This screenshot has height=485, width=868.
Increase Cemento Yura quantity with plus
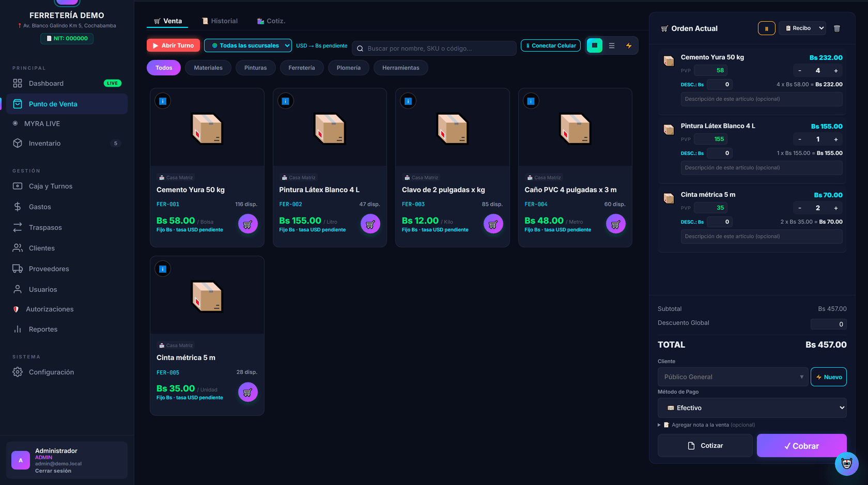point(836,71)
